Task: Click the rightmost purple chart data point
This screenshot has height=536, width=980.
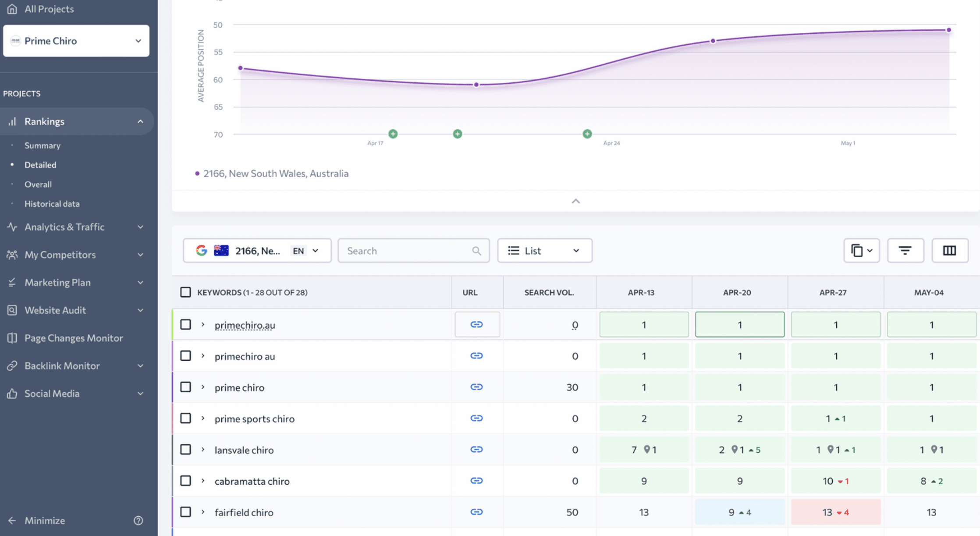Action: (948, 30)
